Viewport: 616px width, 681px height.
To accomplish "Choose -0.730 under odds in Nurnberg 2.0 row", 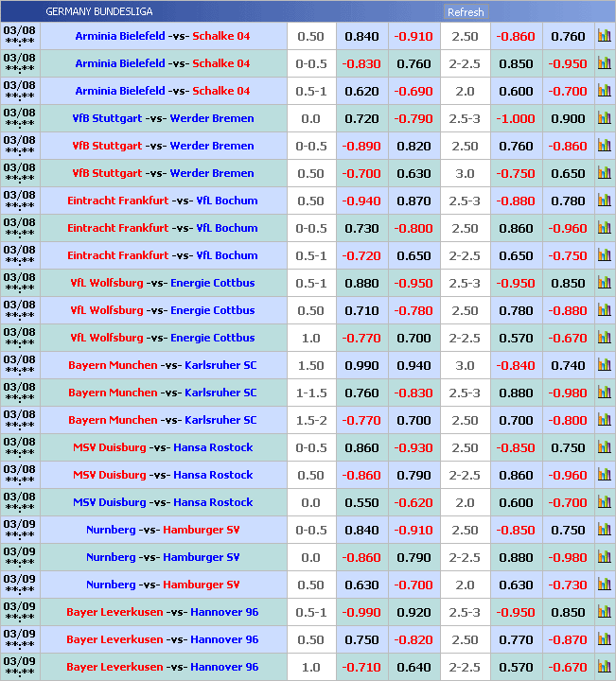I will tap(568, 585).
